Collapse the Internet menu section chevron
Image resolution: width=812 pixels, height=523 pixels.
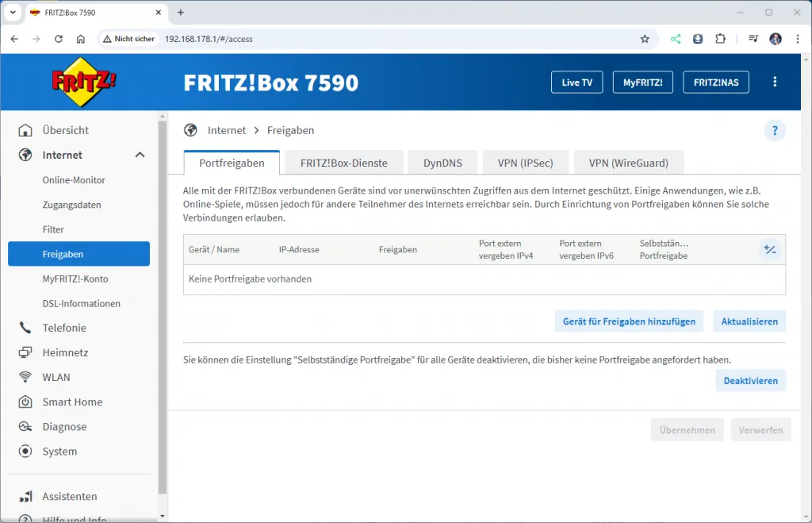click(x=140, y=156)
